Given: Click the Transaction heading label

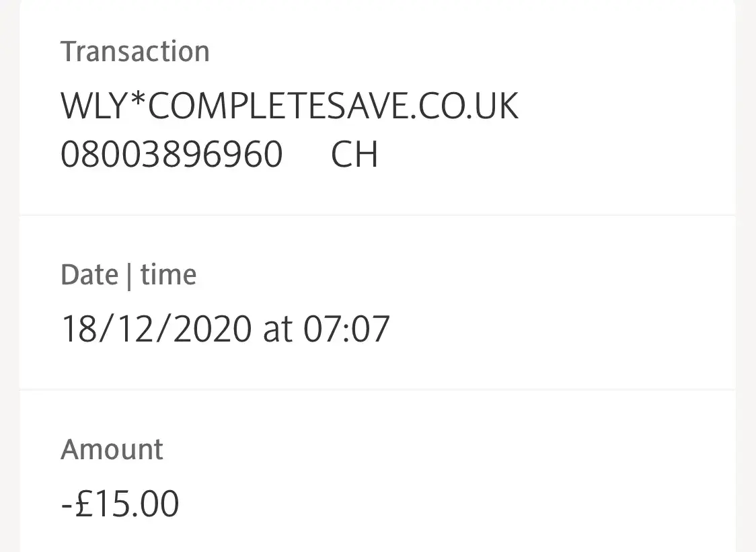Looking at the screenshot, I should click(x=135, y=52).
